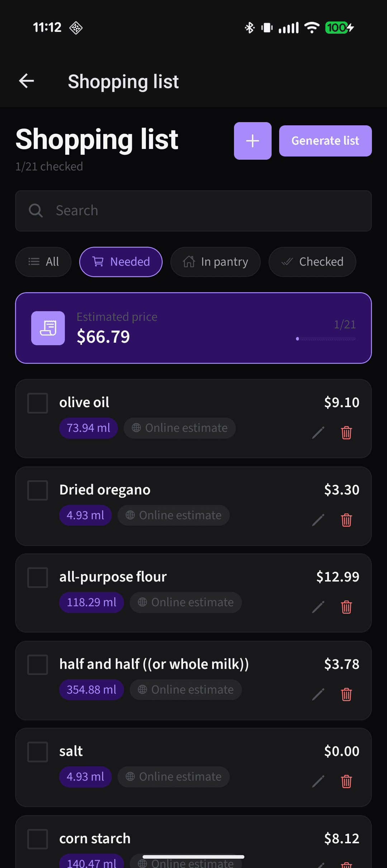Edit the olive oil item
Image resolution: width=387 pixels, height=868 pixels.
point(318,433)
